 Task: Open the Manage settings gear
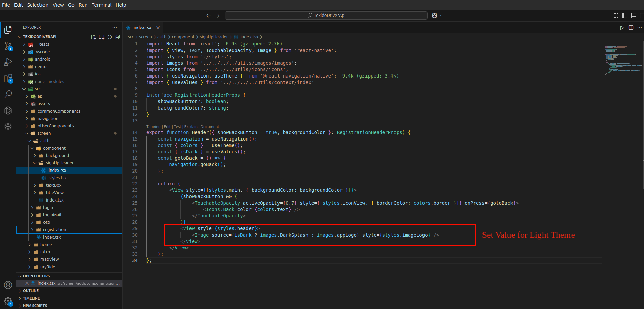tap(8, 301)
